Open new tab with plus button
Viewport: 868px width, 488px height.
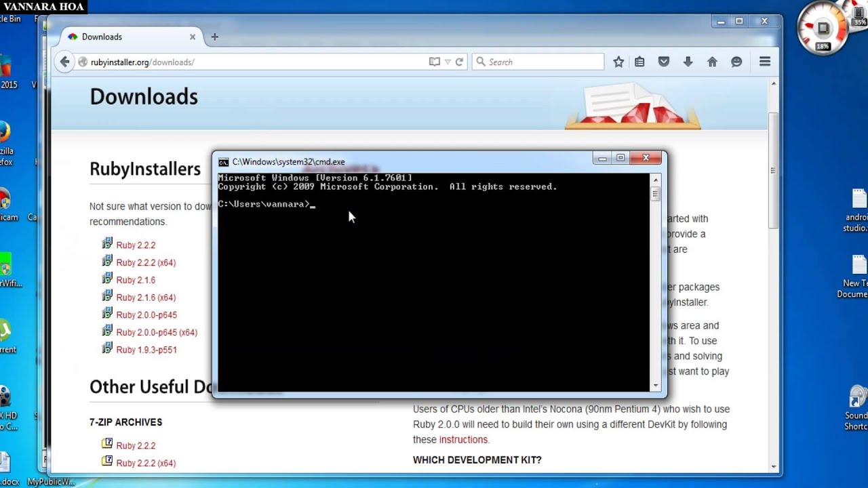tap(214, 37)
